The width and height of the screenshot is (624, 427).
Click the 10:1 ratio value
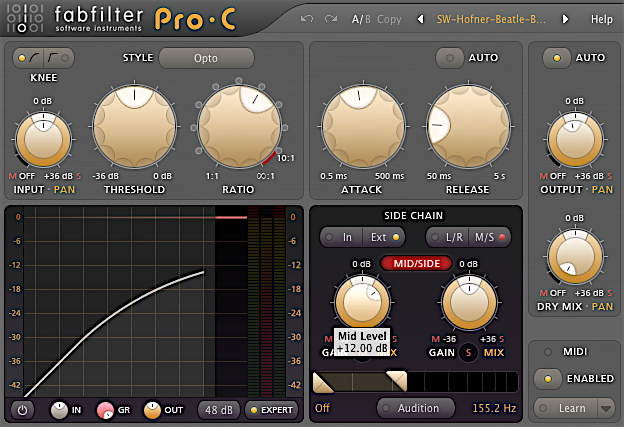tap(285, 158)
